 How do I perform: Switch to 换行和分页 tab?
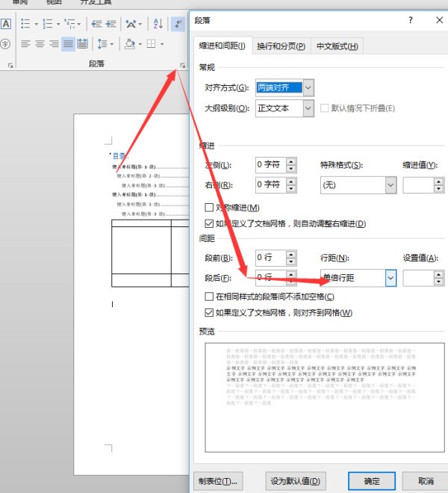[281, 46]
